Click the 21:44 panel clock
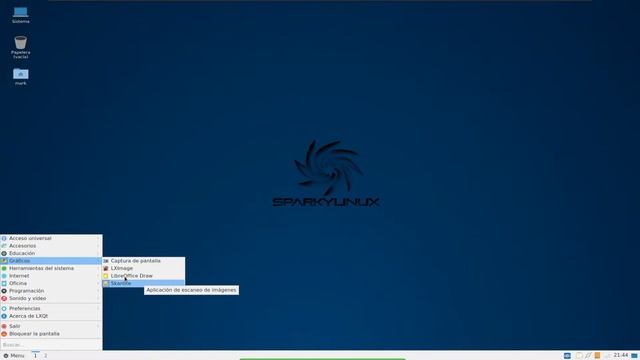640x360 pixels. (x=621, y=356)
